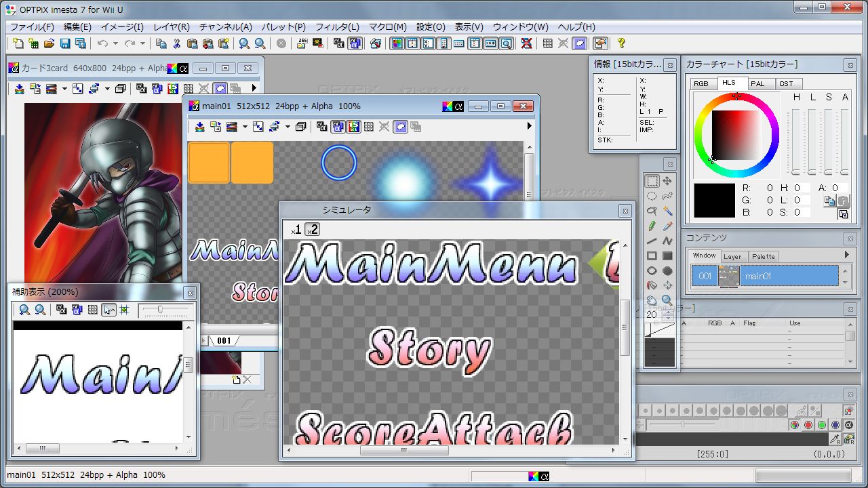868x488 pixels.
Task: Click the blue floppy disk save icon
Action: 65,43
